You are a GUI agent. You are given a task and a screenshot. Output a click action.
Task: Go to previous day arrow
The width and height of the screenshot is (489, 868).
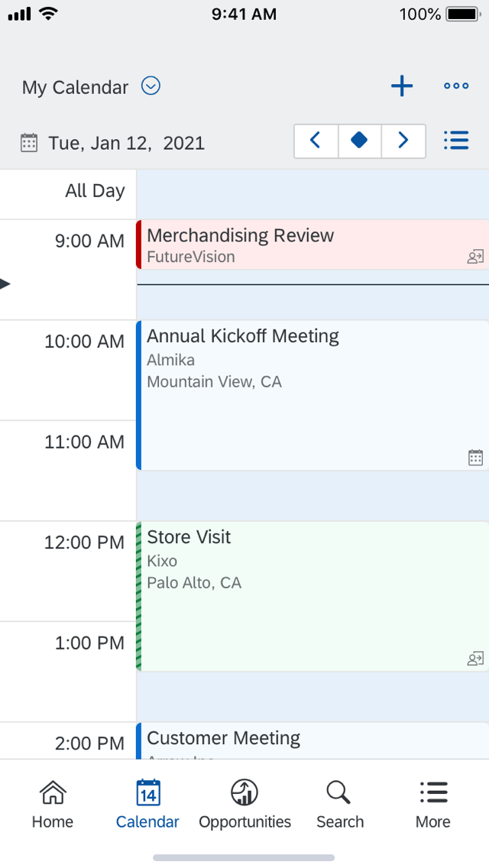point(316,141)
